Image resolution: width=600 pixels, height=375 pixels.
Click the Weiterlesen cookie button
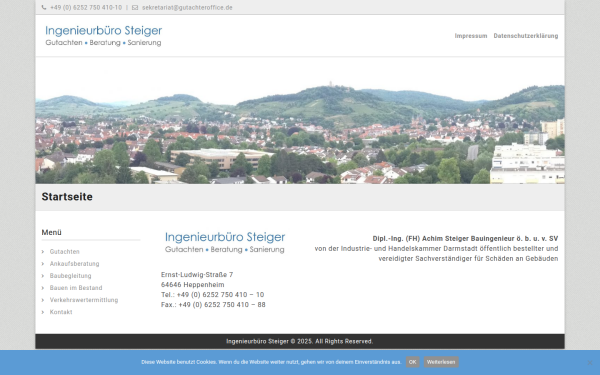click(441, 362)
